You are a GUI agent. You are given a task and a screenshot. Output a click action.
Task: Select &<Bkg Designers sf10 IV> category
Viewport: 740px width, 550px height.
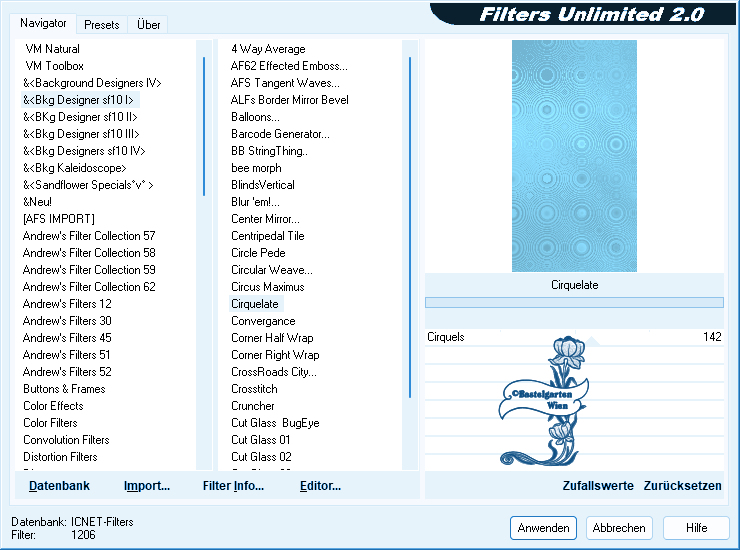pyautogui.click(x=84, y=151)
